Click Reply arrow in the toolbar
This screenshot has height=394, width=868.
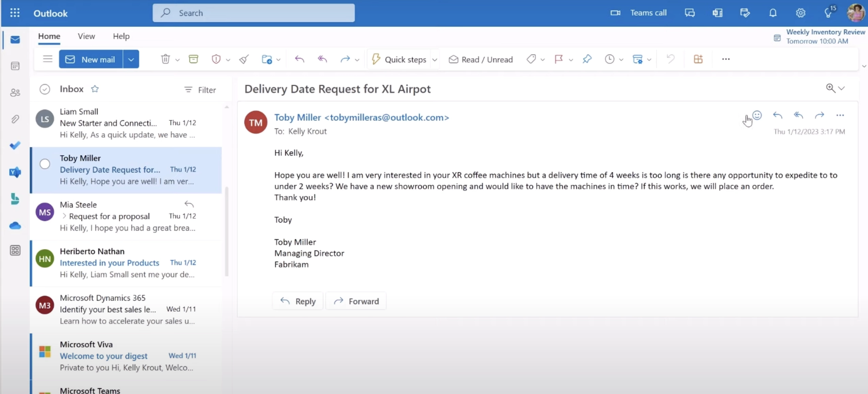tap(299, 59)
